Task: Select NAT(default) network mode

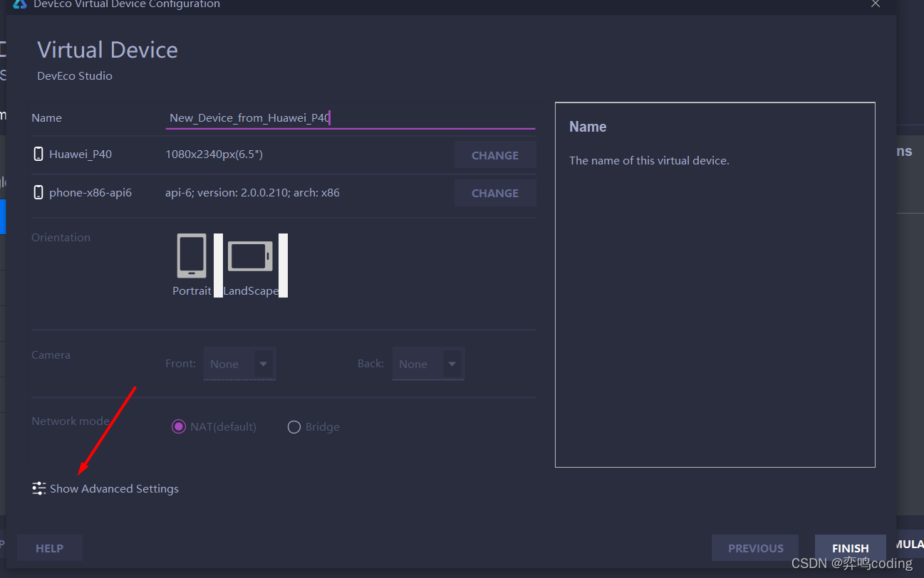Action: [x=178, y=427]
